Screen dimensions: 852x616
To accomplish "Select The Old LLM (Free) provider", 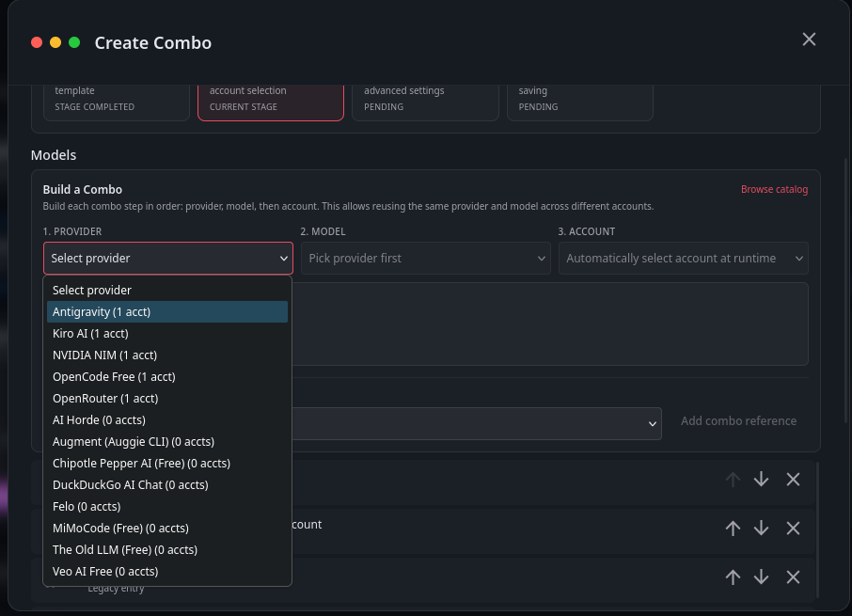I will tap(167, 550).
